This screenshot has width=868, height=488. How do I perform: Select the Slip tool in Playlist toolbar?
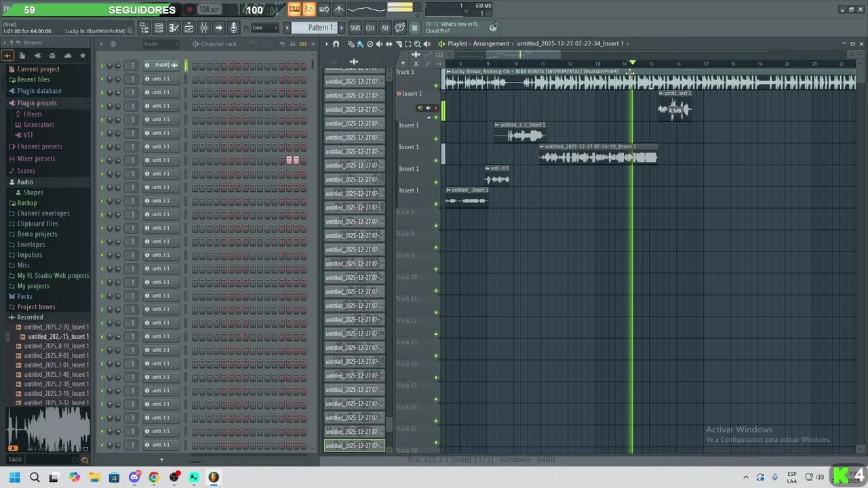point(389,44)
